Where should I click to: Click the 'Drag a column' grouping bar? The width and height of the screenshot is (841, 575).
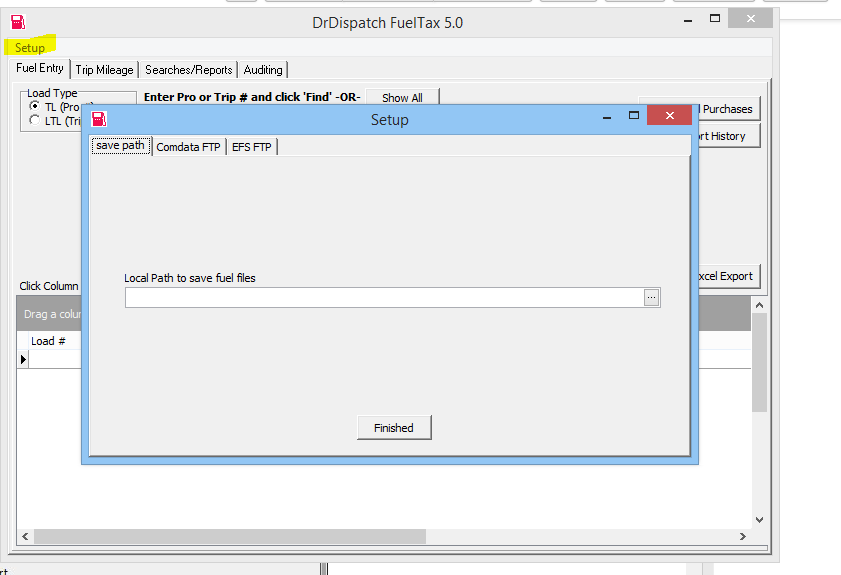pos(51,314)
